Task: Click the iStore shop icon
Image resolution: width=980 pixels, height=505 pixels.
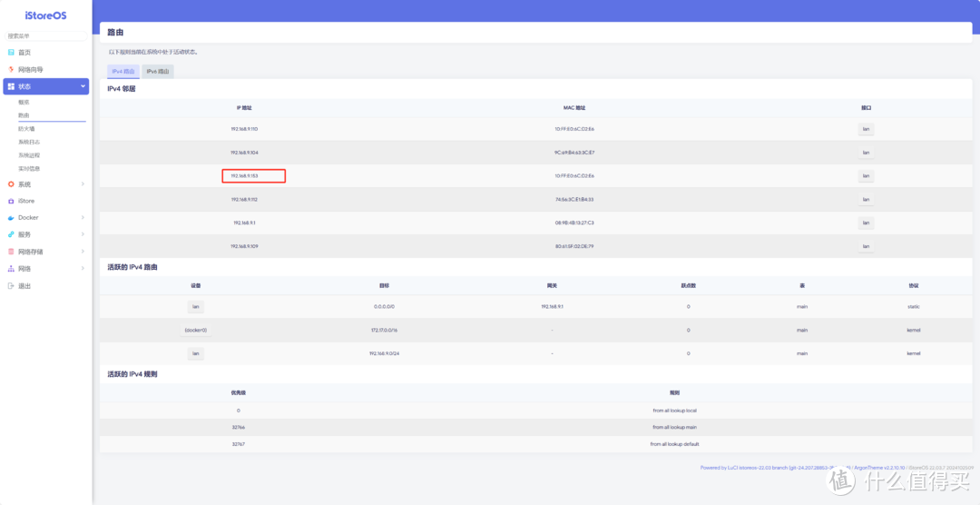Action: coord(11,201)
